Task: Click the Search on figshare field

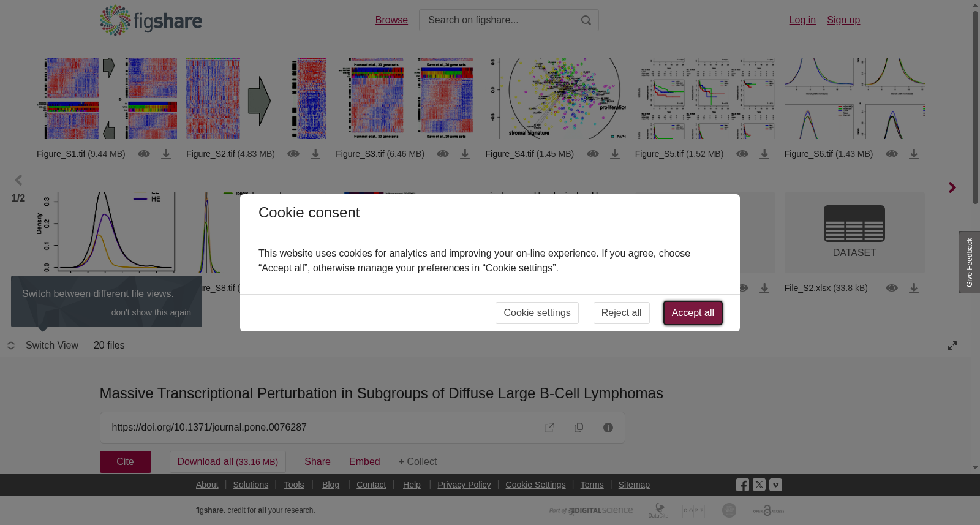Action: coord(499,20)
